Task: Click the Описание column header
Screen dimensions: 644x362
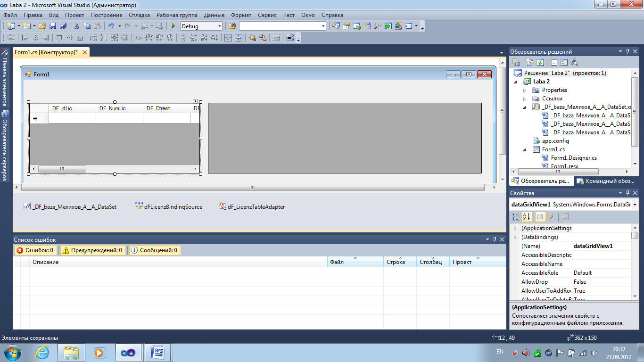Action: coord(178,262)
